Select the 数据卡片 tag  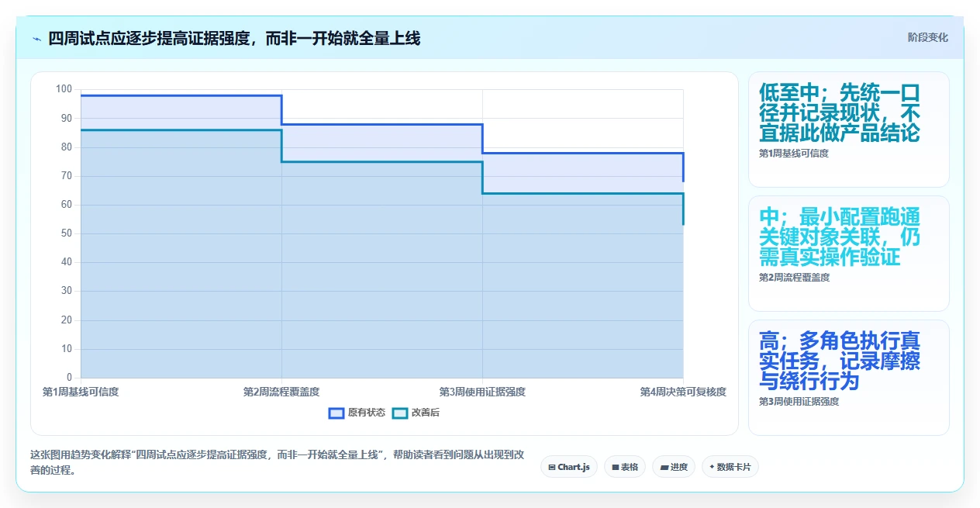pos(730,467)
